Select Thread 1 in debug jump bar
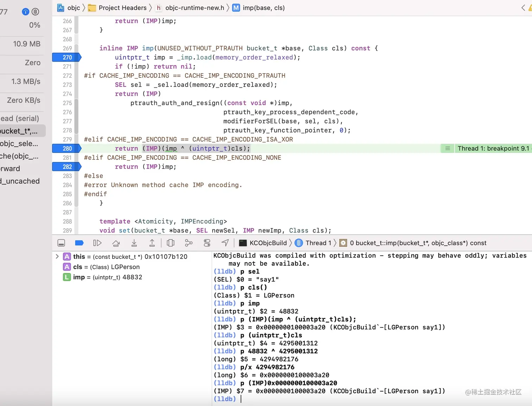Screen dimensions: 532x406 pos(313,243)
